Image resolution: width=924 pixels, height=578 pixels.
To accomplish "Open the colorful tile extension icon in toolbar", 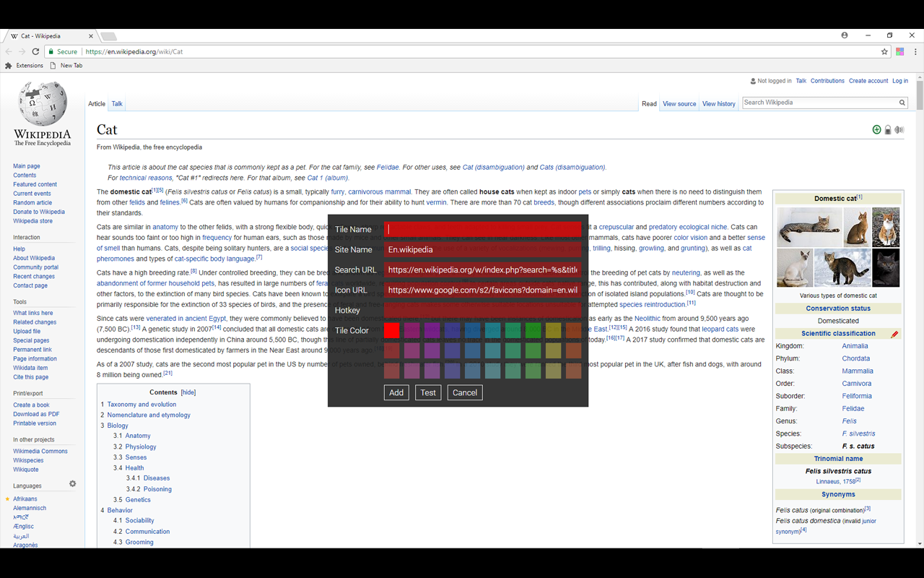I will (x=900, y=51).
